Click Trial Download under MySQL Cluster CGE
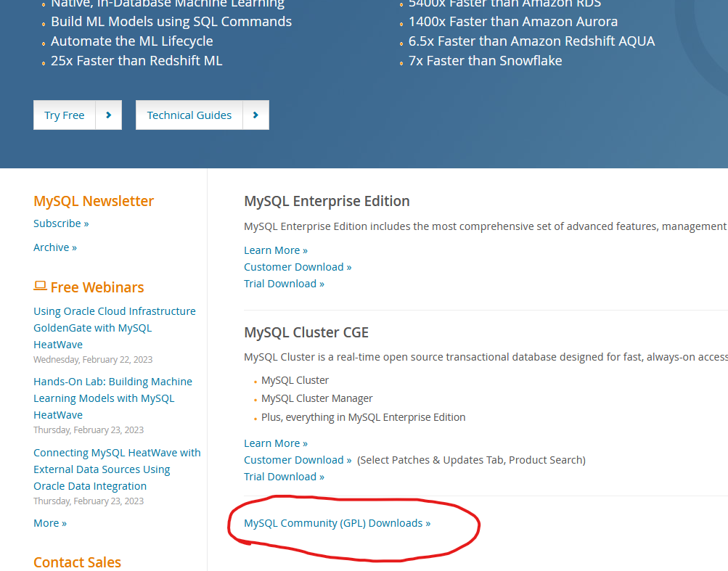This screenshot has height=571, width=728. point(284,477)
